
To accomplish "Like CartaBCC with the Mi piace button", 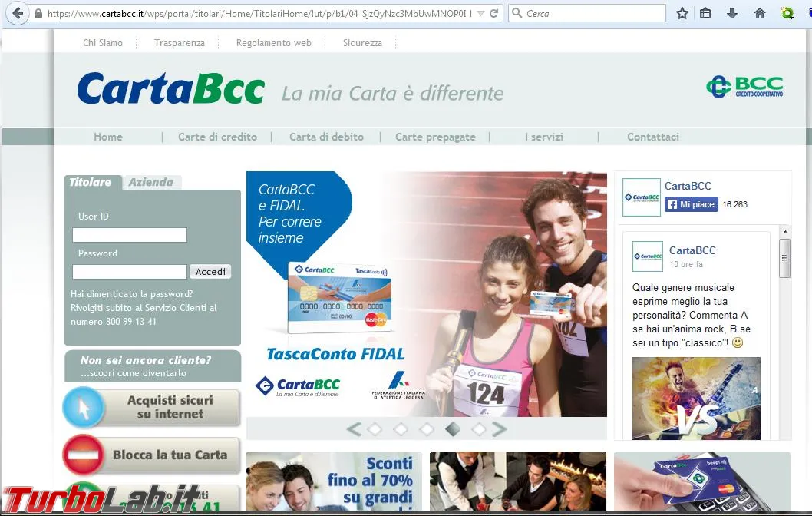I will pyautogui.click(x=692, y=204).
